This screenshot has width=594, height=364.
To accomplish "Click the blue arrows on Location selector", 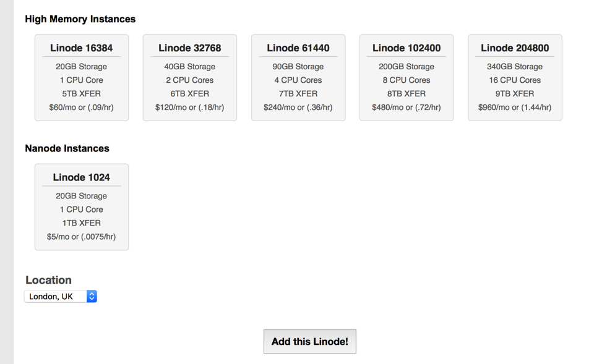I will coord(92,297).
